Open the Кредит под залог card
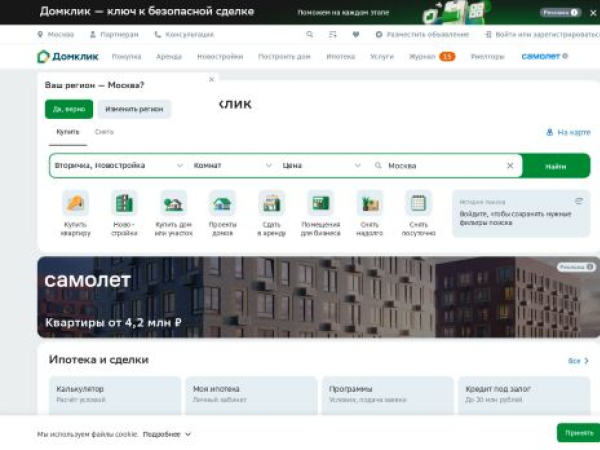 [x=524, y=395]
